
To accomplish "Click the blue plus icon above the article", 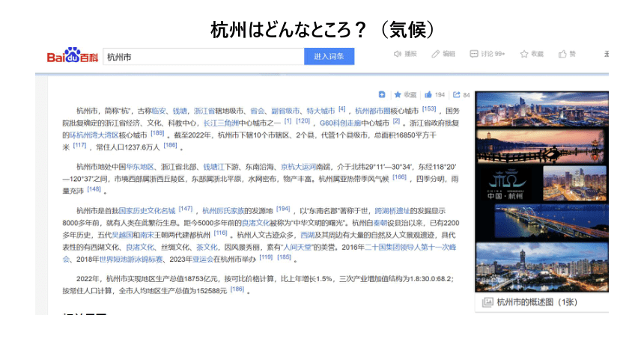I will pos(382,94).
